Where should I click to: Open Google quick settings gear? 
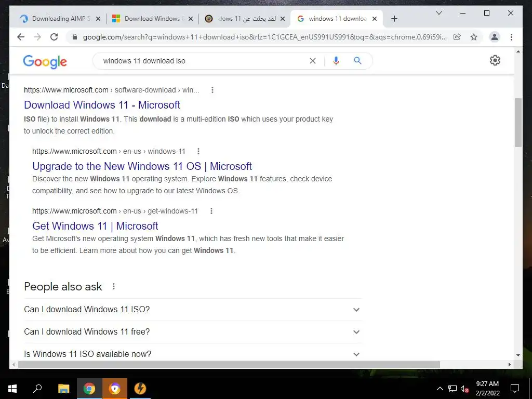[x=495, y=60]
